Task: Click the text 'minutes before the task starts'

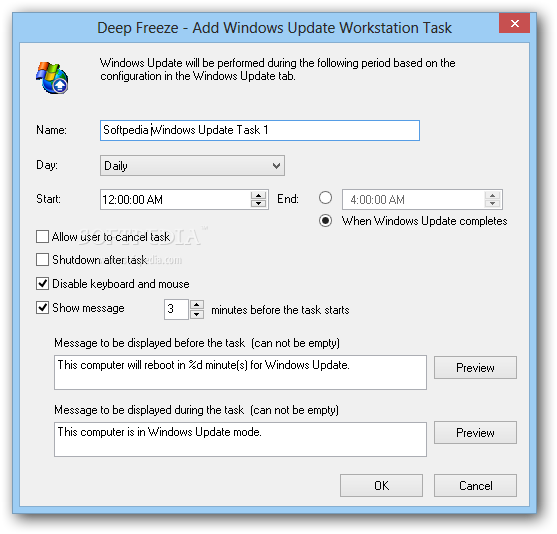Action: 280,310
